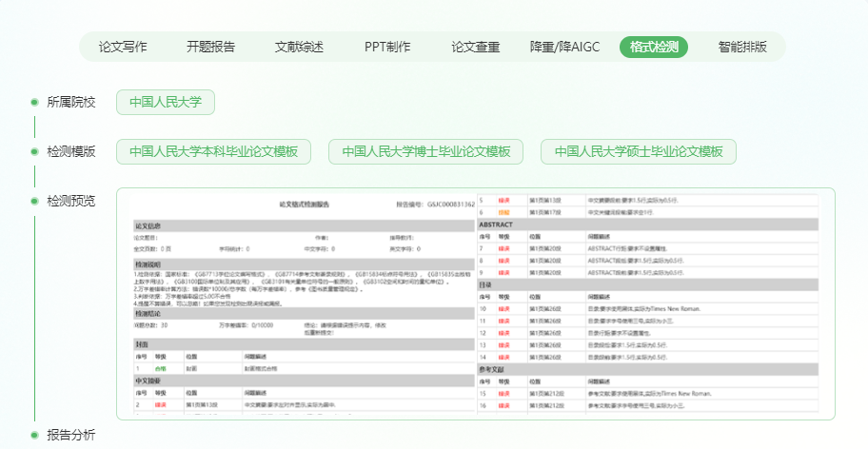Viewport: 868px width, 449px height.
Task: Click the 检测模版 section label
Action: [71, 151]
